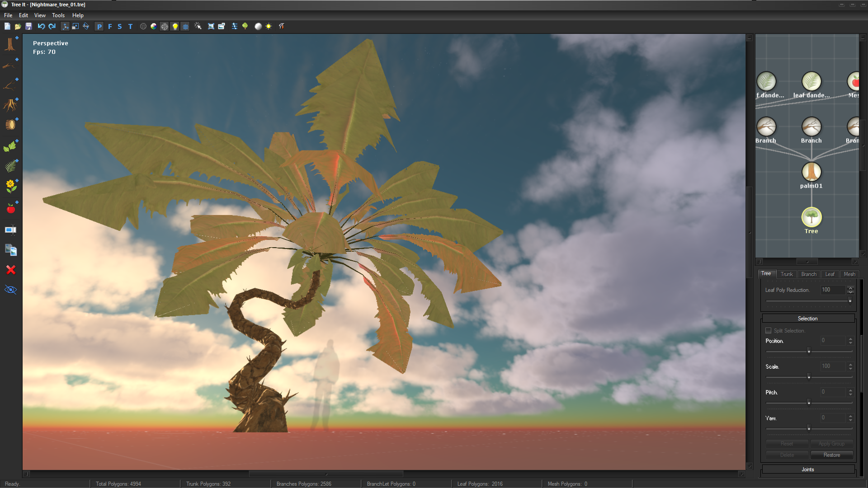Click the red apple mesh icon
The height and width of the screenshot is (488, 868).
pos(10,208)
